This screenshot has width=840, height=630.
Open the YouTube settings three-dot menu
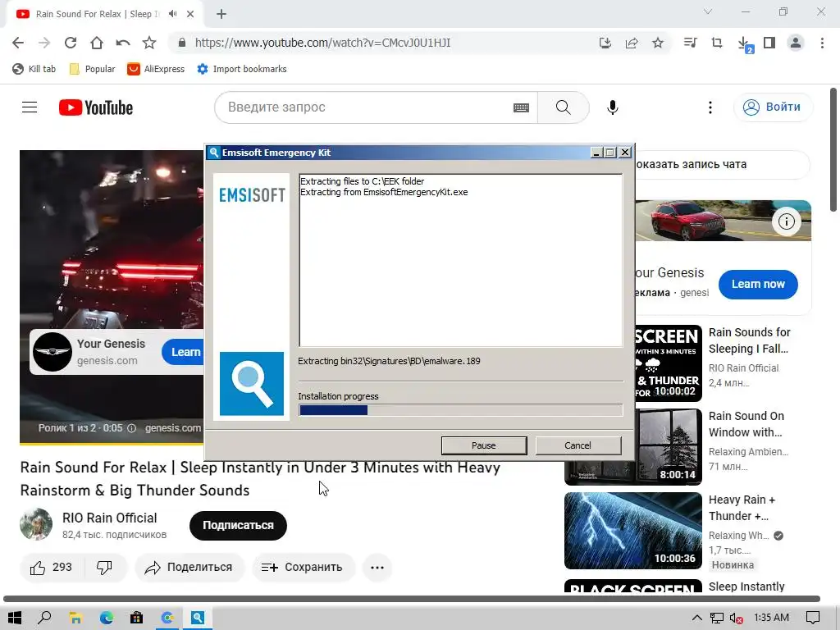click(710, 107)
